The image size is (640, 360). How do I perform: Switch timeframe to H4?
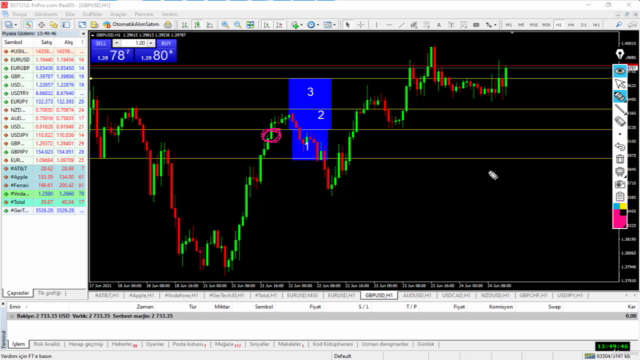click(571, 25)
